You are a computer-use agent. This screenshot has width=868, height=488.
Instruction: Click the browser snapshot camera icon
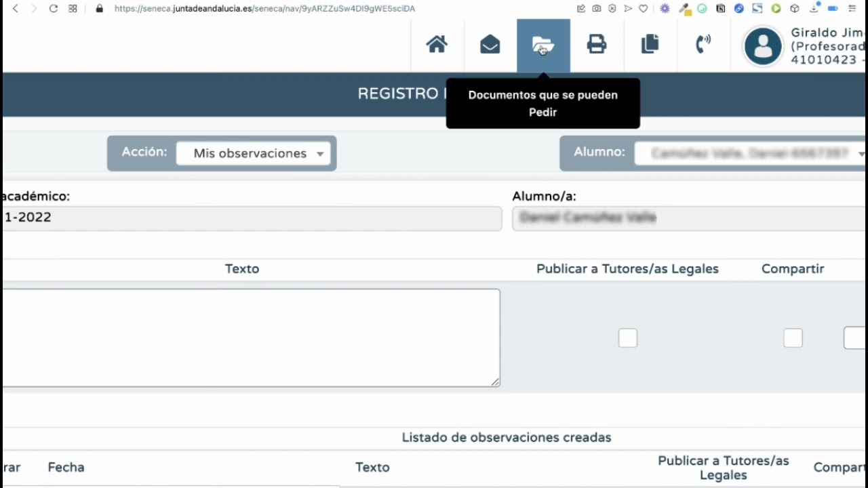tap(597, 9)
